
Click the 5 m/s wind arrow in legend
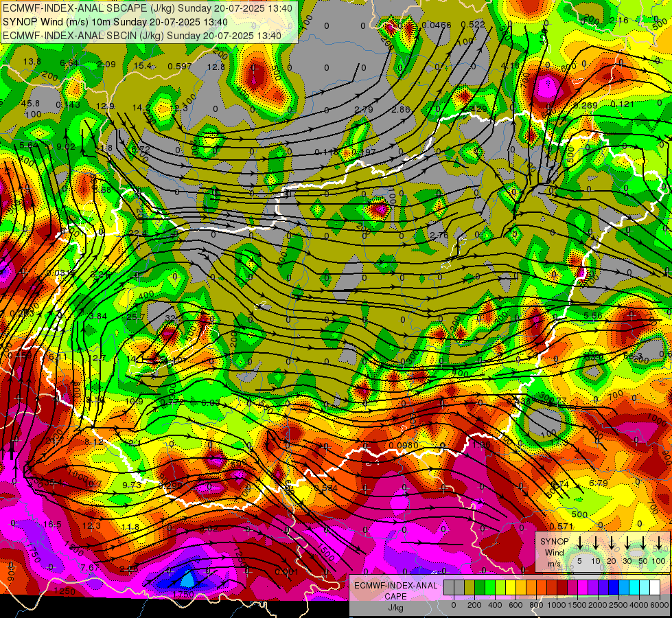(580, 542)
